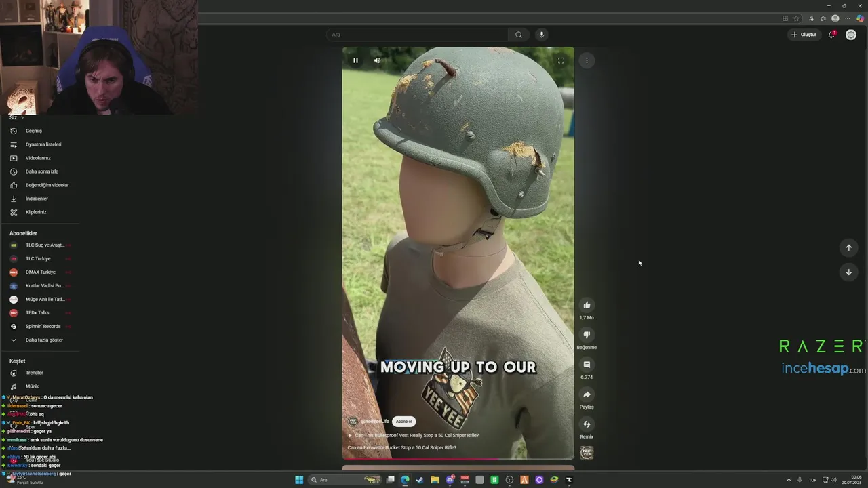The height and width of the screenshot is (488, 868).
Task: Add page to favorites with star icon
Action: (x=797, y=18)
